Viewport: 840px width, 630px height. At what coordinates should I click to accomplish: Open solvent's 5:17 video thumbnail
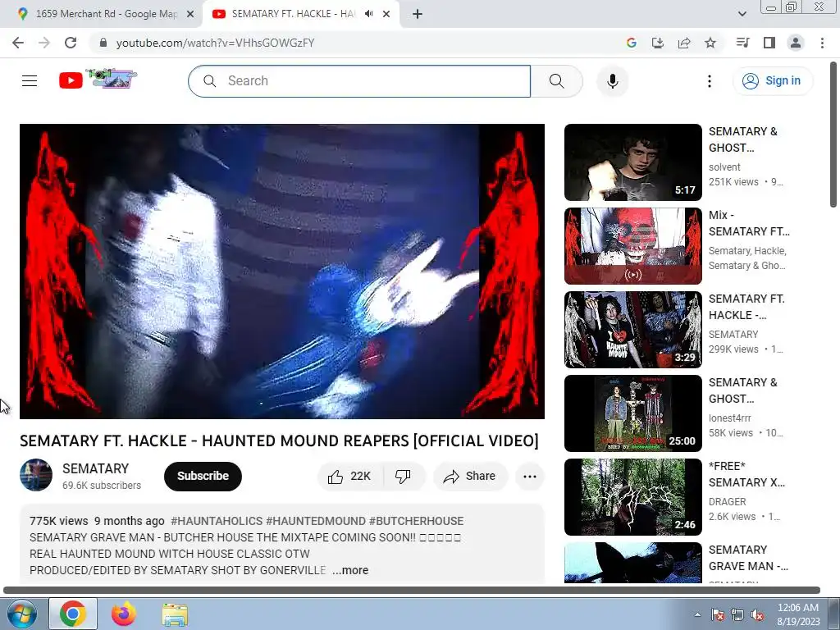click(x=632, y=162)
